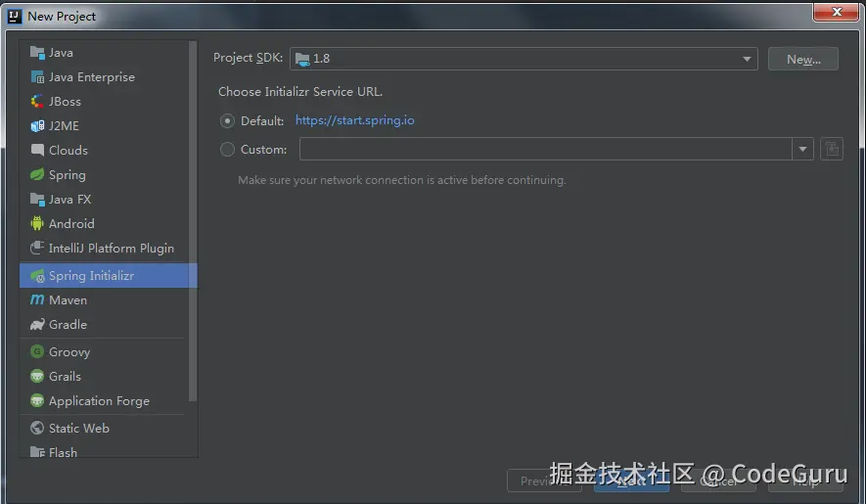Choose Application Forge project type

point(104,400)
